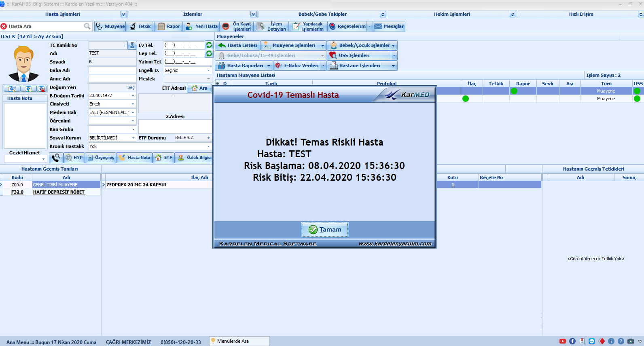Click the camera screenshot icon
Screen dimensions: 644x346
click(631, 341)
